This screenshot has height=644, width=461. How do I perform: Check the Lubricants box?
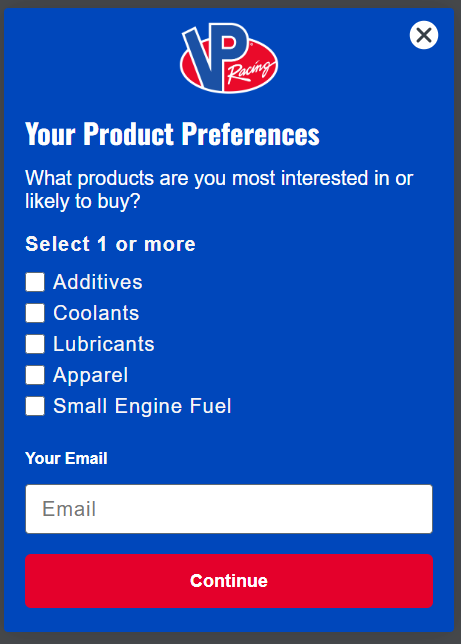pos(35,344)
